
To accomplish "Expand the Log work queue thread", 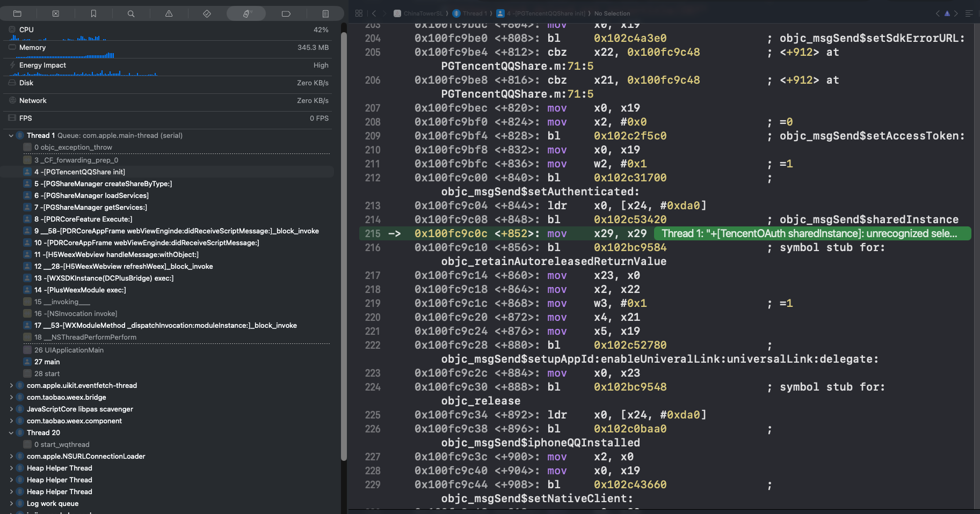I will (x=11, y=504).
